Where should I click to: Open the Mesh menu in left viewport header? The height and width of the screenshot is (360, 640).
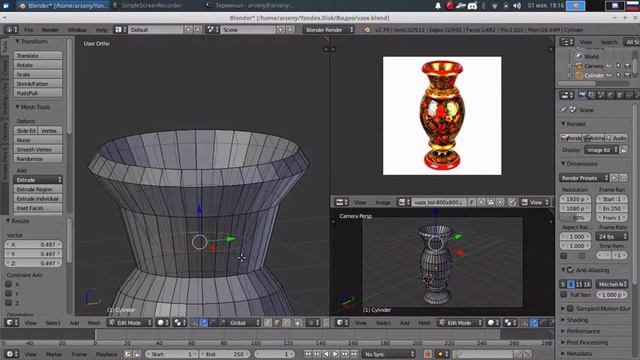pos(94,323)
